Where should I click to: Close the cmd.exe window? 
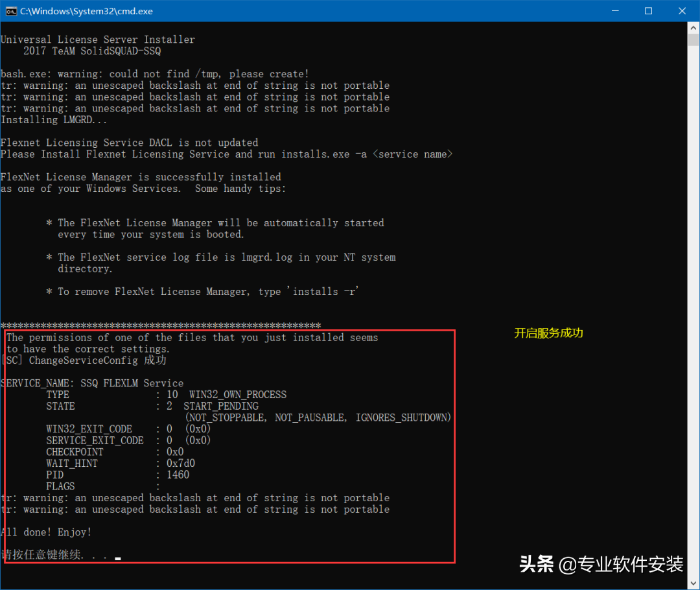682,11
